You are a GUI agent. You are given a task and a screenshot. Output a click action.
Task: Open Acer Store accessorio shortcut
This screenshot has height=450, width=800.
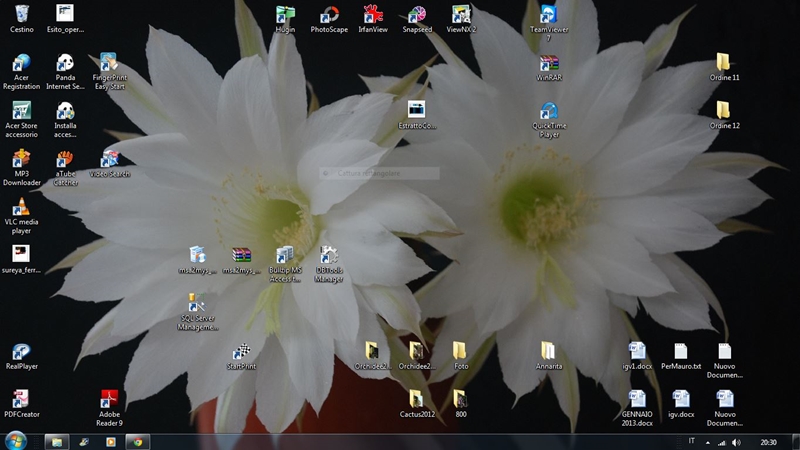[21, 119]
